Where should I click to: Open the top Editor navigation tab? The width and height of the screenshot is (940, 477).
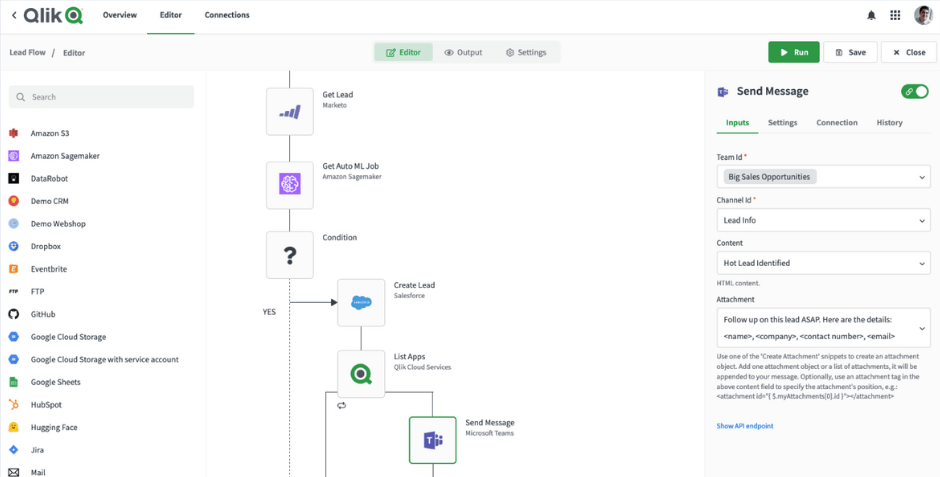click(x=171, y=15)
